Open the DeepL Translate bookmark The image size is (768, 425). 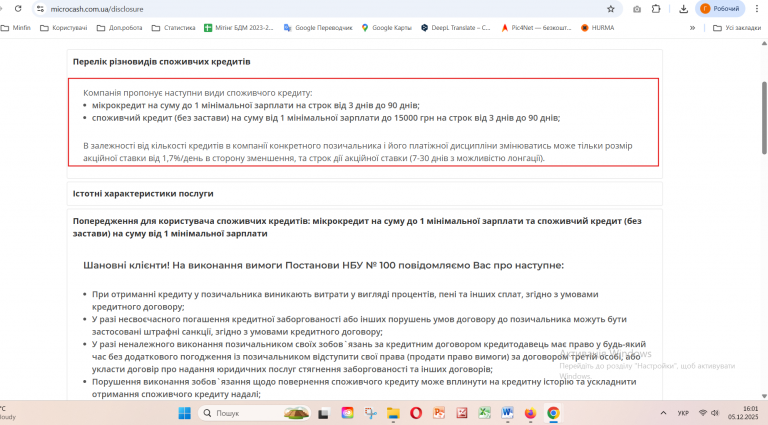pos(456,28)
